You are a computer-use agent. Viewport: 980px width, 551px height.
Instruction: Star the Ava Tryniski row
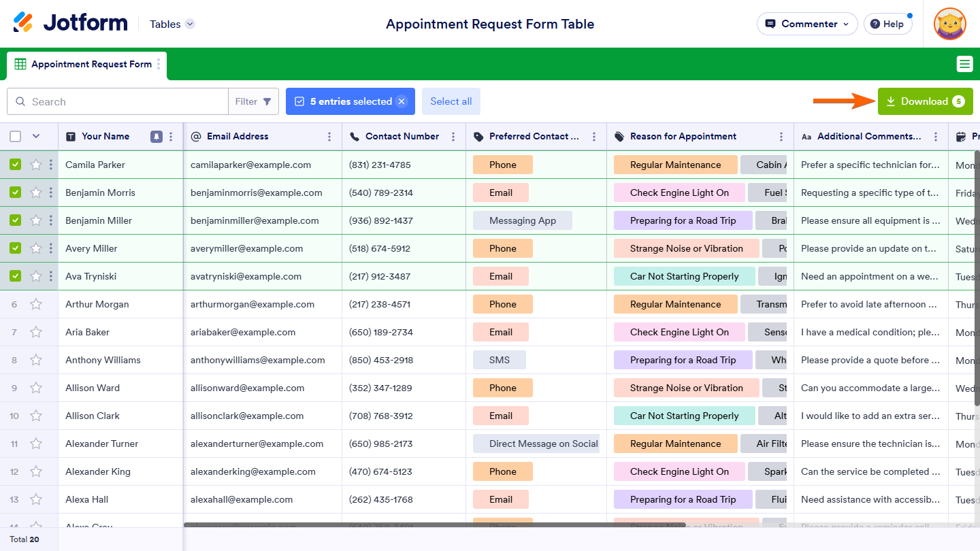point(36,276)
